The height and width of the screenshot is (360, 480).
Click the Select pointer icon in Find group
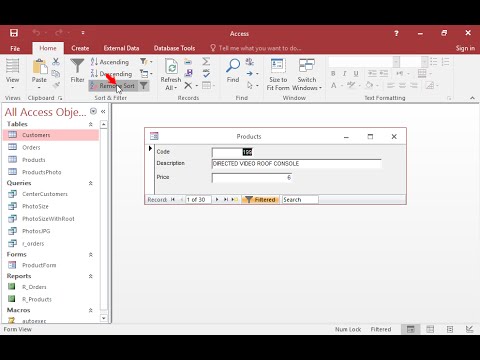(x=250, y=86)
